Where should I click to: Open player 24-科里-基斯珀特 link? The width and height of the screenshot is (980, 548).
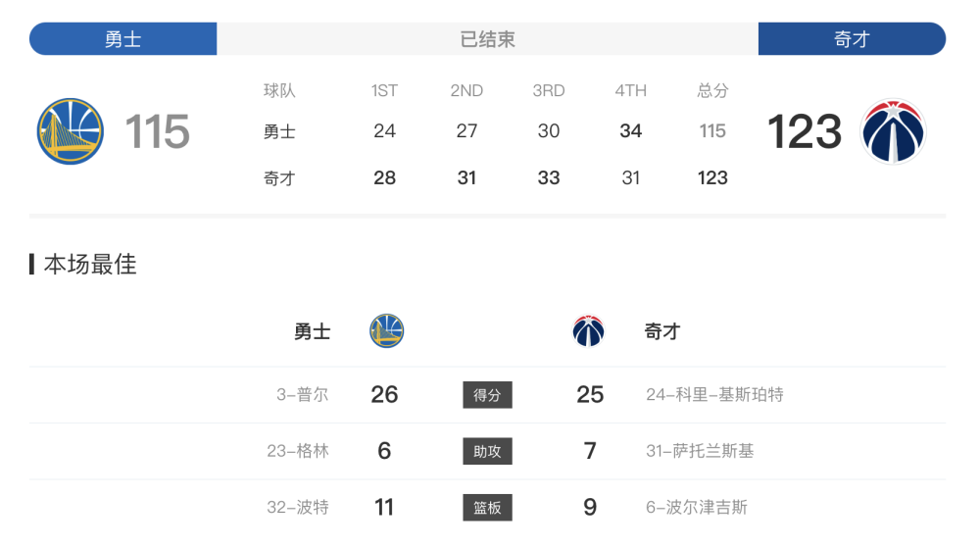714,395
